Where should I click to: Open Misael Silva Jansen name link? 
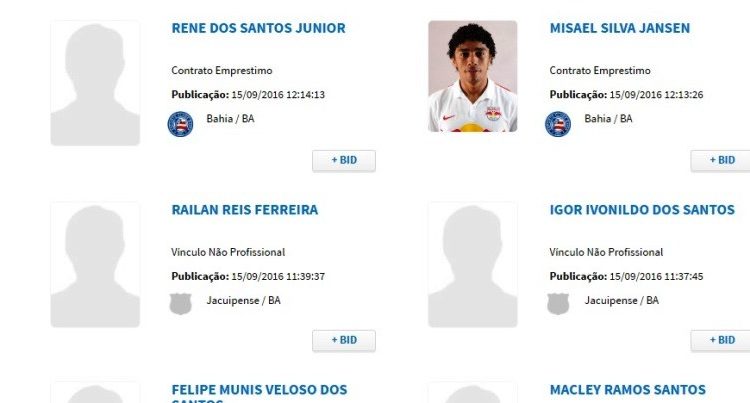pos(619,28)
